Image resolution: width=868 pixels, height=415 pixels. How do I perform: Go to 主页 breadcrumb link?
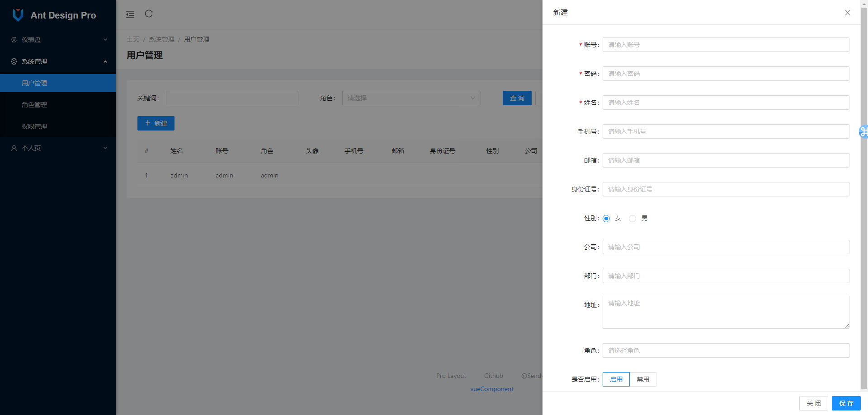[133, 39]
